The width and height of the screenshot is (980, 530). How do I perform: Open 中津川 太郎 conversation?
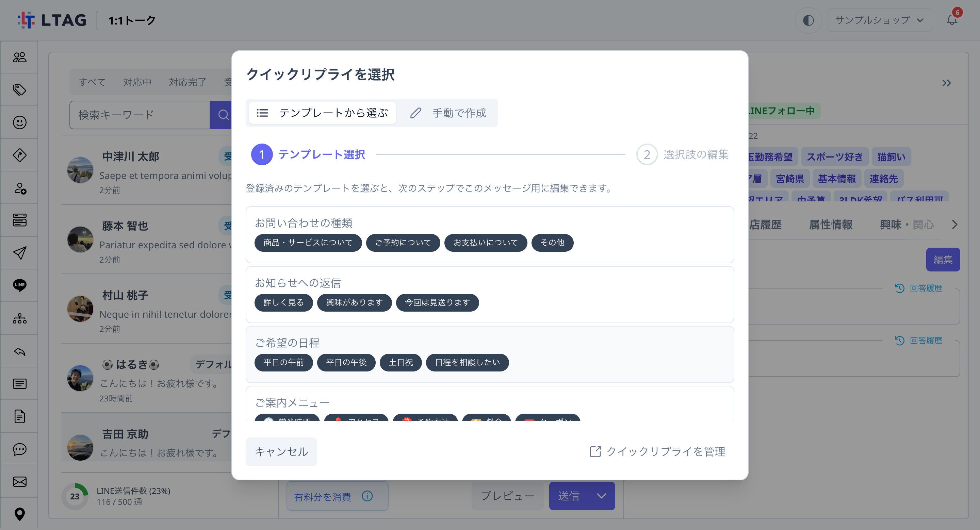pos(146,170)
